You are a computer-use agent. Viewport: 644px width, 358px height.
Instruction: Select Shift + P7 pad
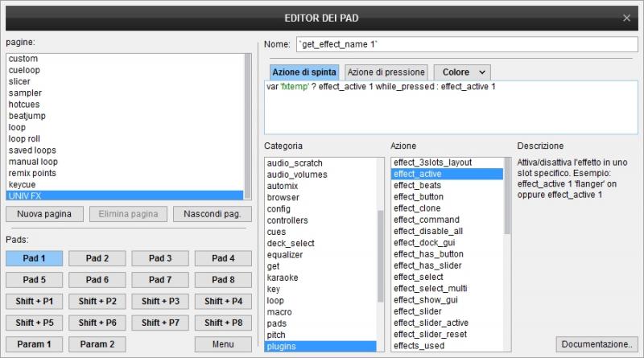pos(160,323)
